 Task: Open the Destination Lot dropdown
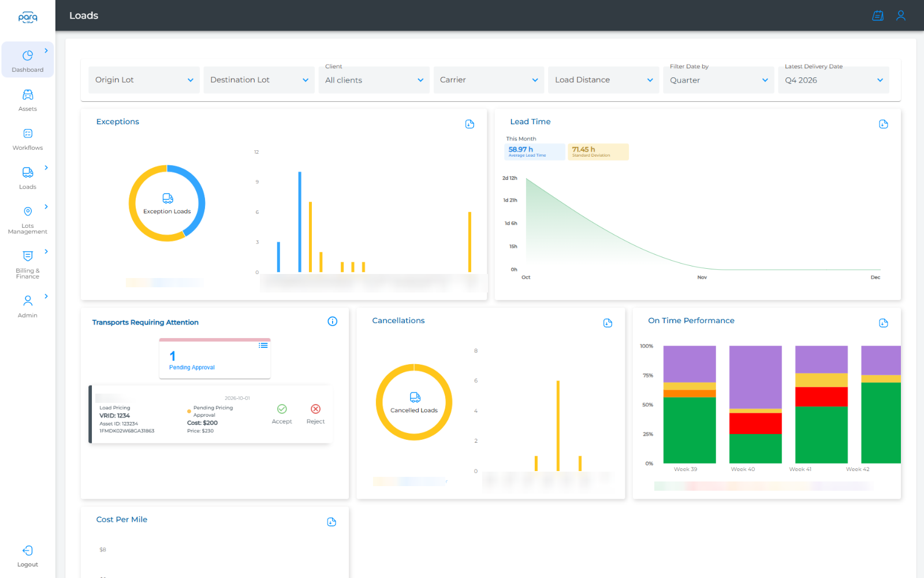point(259,80)
